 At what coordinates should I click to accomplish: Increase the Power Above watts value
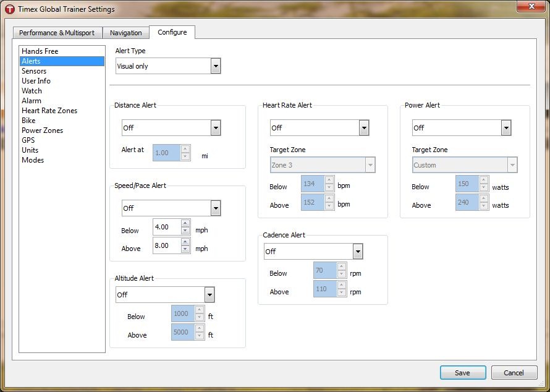[x=484, y=198]
